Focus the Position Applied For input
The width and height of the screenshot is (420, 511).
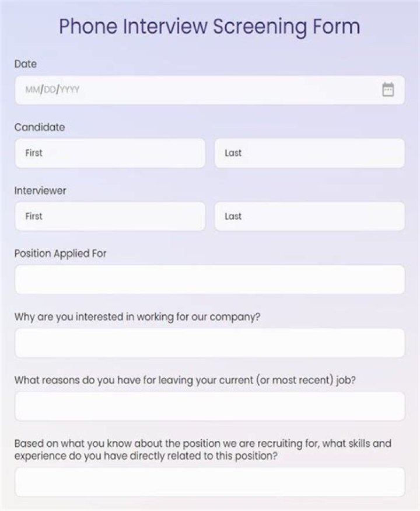210,279
